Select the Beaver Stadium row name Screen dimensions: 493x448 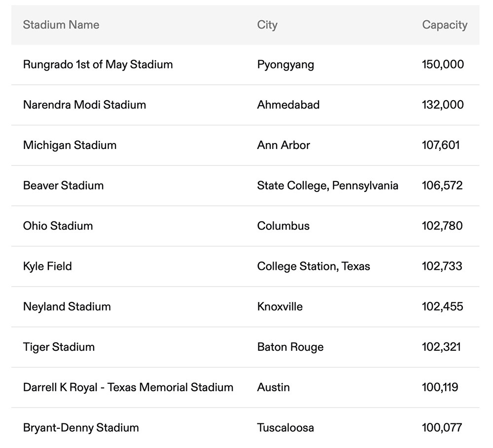(63, 186)
